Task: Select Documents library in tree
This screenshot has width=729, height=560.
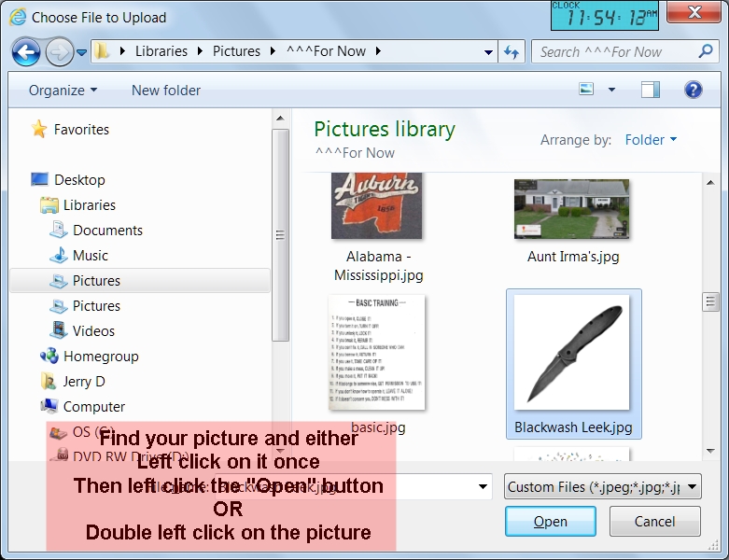Action: coord(107,230)
